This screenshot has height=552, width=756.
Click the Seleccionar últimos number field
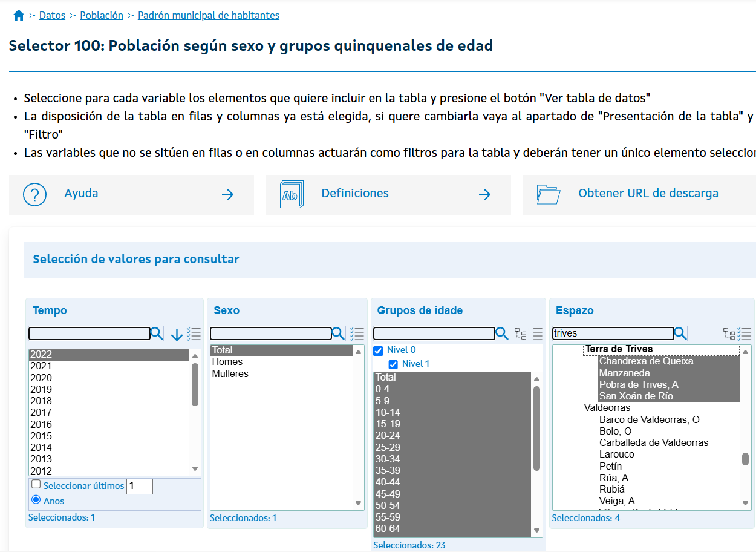140,486
